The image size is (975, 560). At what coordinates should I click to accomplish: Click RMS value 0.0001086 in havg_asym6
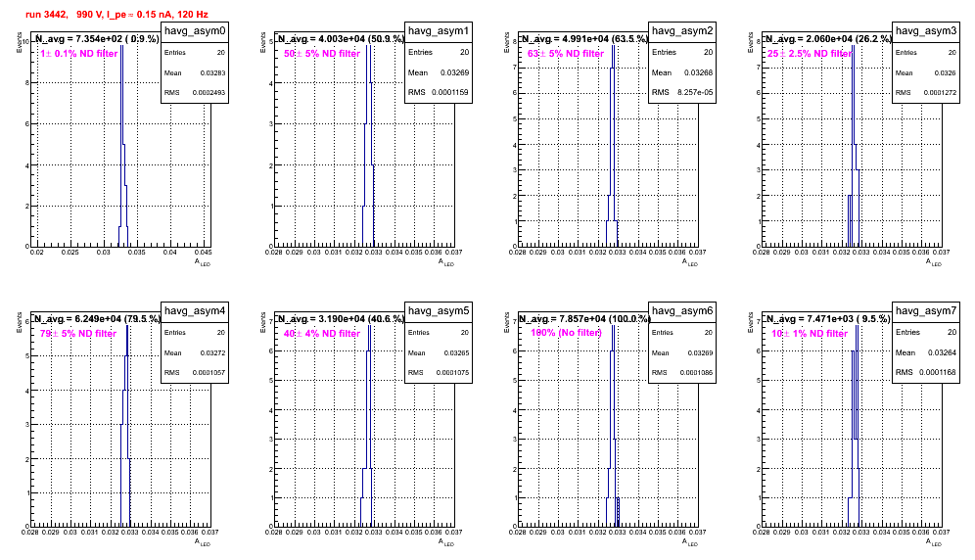pyautogui.click(x=696, y=373)
